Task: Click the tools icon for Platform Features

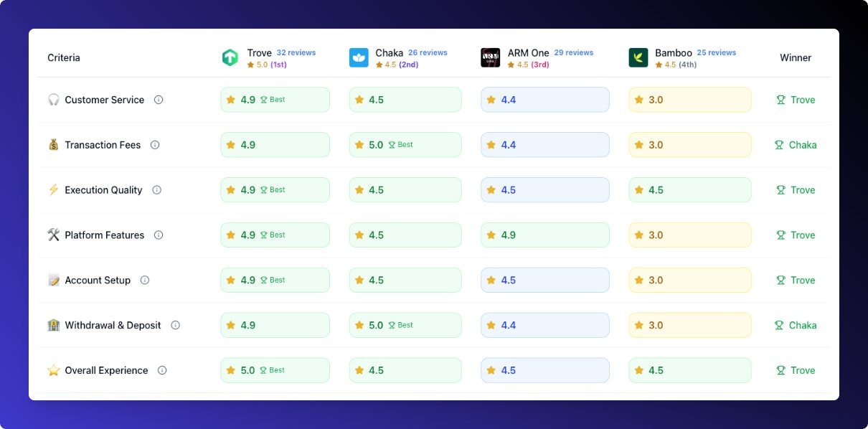Action: (52, 235)
